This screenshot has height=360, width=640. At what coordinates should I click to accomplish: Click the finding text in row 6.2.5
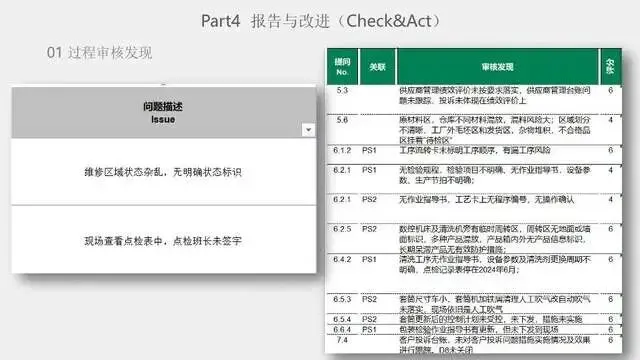click(495, 239)
